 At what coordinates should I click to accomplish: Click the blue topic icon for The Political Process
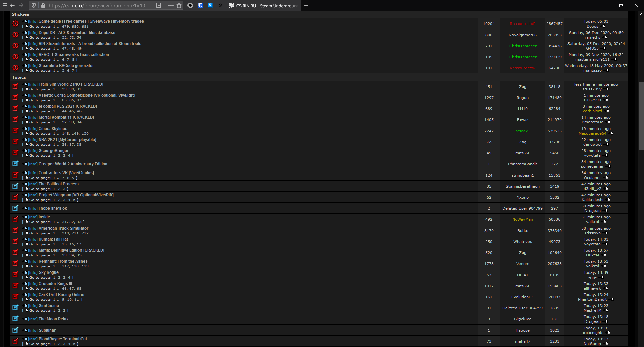(15, 186)
